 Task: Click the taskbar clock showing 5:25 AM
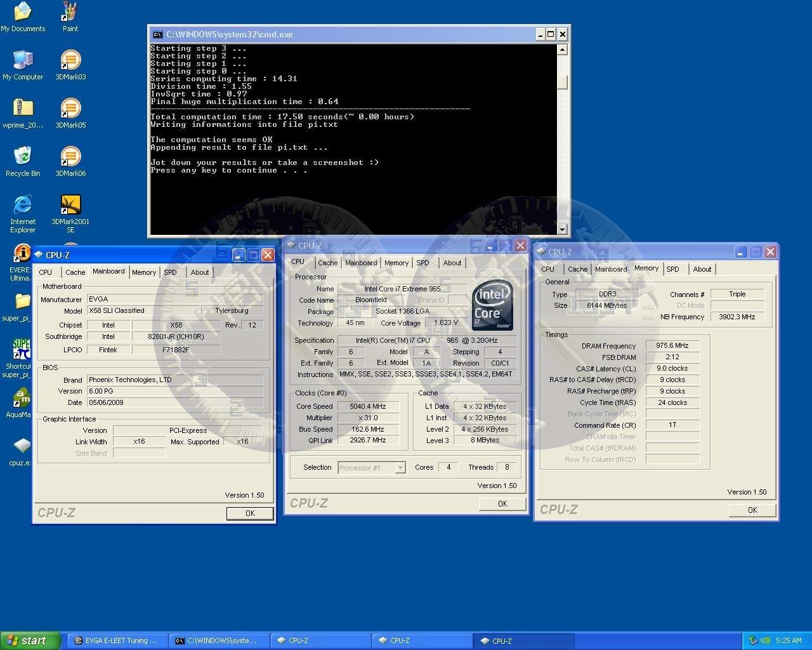[788, 640]
